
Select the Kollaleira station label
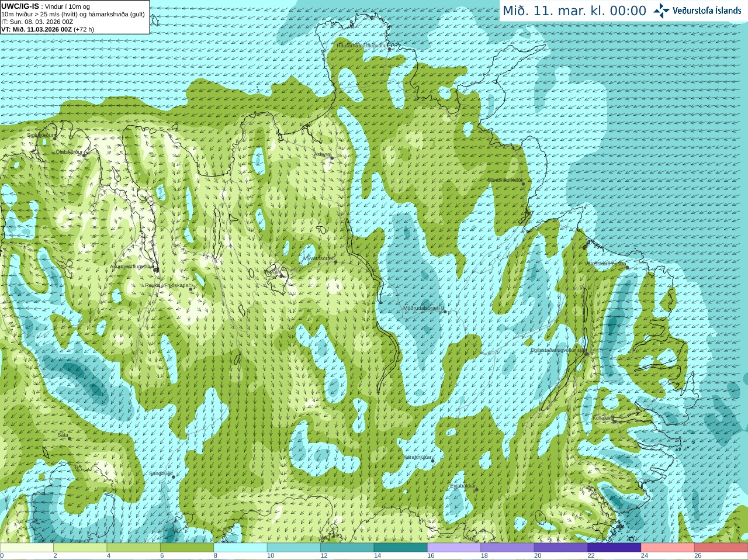click(x=604, y=418)
